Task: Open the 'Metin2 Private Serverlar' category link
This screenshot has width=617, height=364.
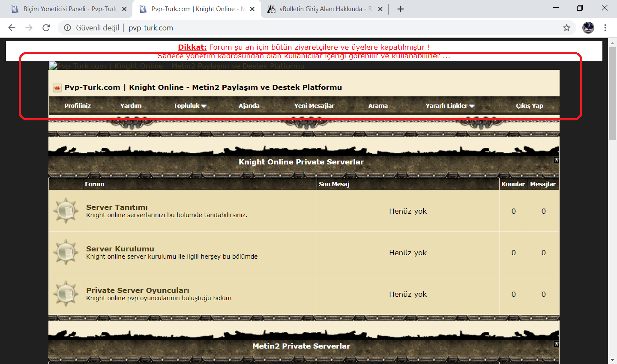Action: coord(301,346)
